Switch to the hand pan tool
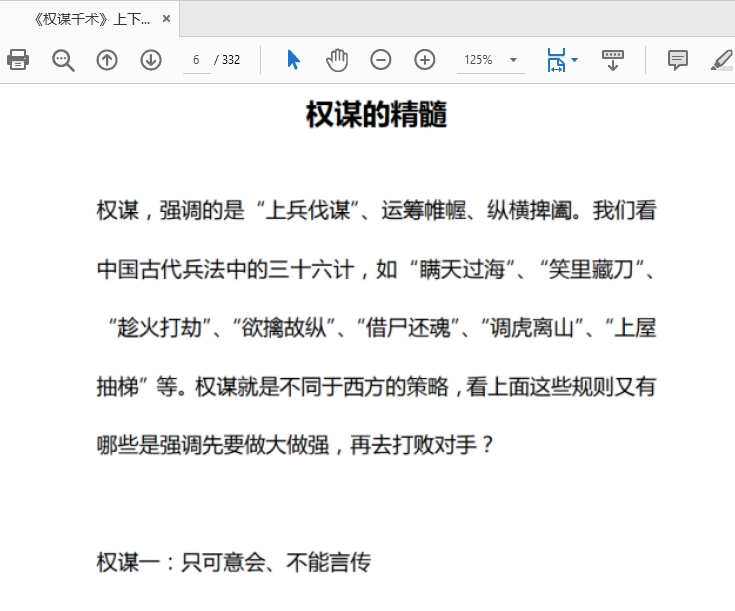Screen dimensions: 735x611 (337, 60)
